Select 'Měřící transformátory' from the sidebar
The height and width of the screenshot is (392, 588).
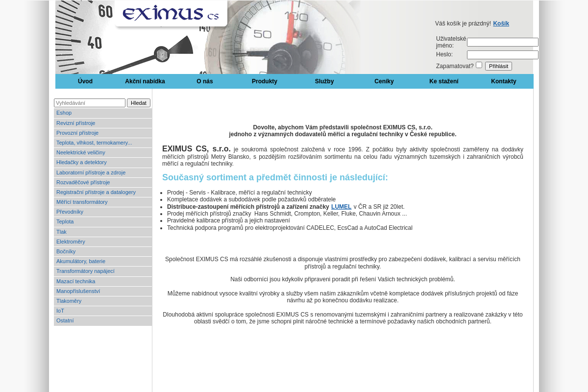[x=82, y=202]
